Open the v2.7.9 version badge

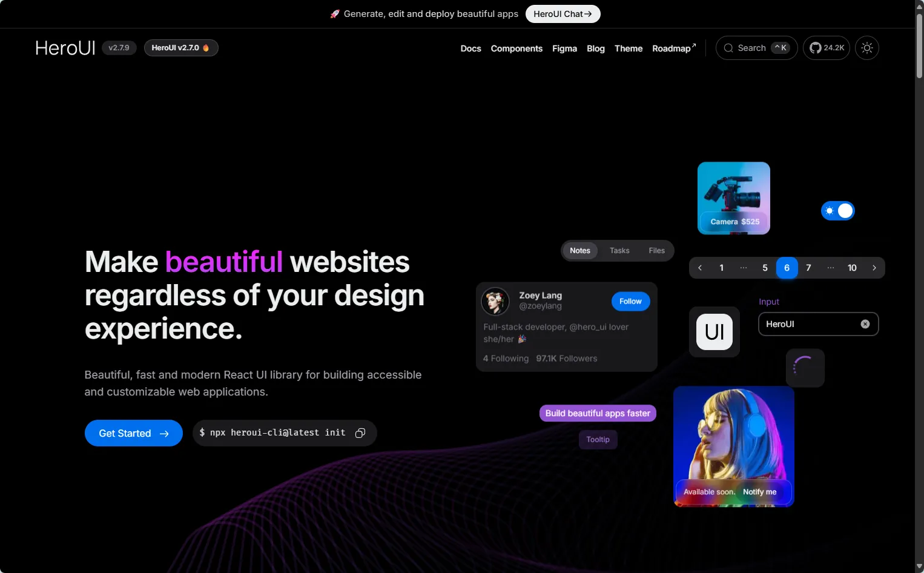coord(119,48)
